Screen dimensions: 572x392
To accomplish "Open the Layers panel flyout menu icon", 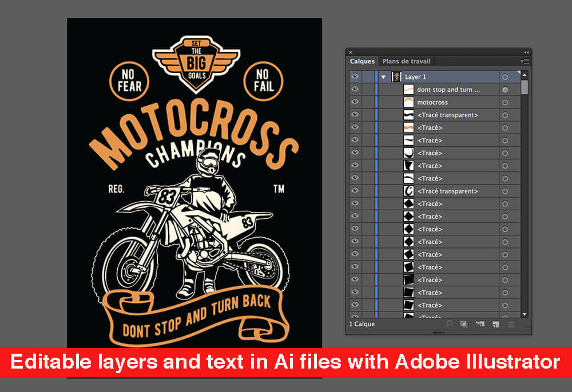I will 526,61.
